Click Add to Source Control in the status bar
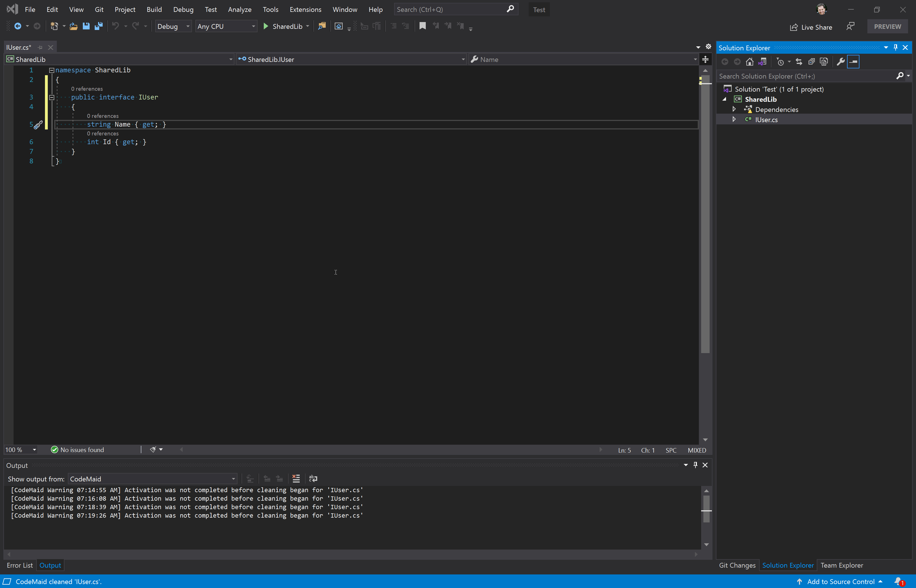Screen dimensions: 916x588 pyautogui.click(x=842, y=581)
